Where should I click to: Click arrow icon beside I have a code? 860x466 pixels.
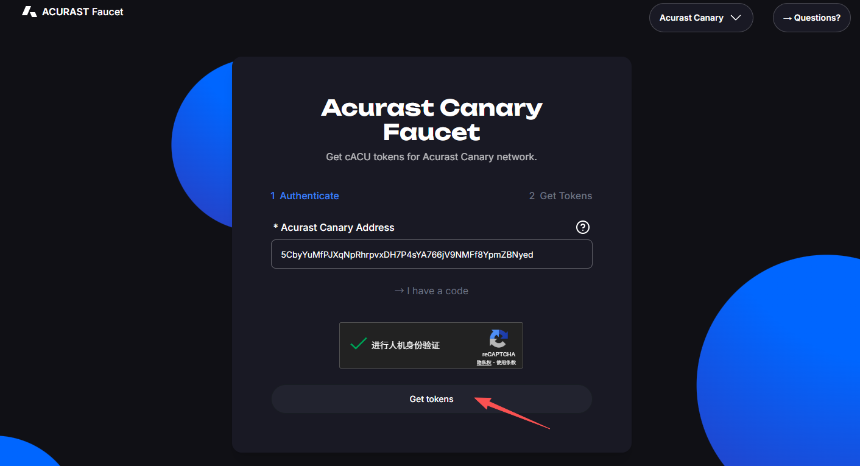point(399,291)
